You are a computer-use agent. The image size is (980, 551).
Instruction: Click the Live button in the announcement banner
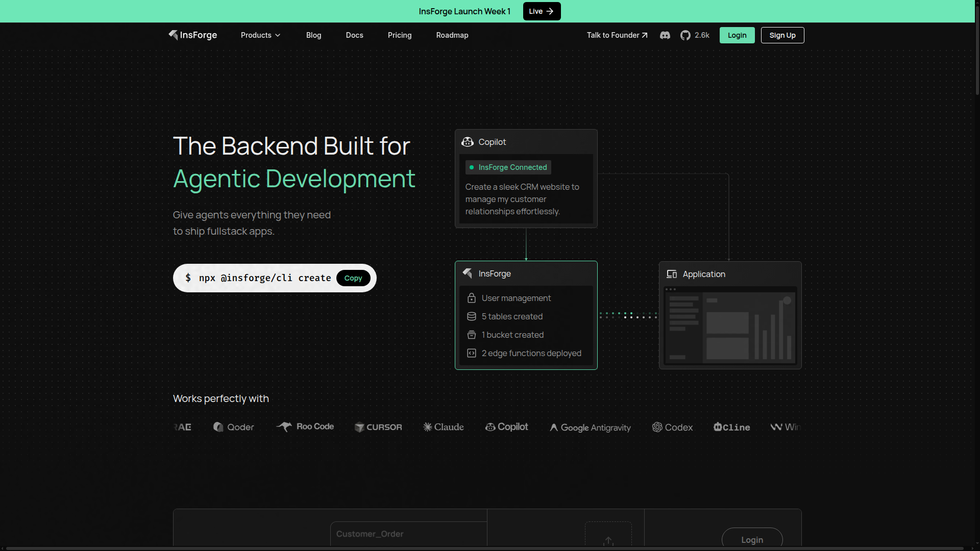click(541, 11)
